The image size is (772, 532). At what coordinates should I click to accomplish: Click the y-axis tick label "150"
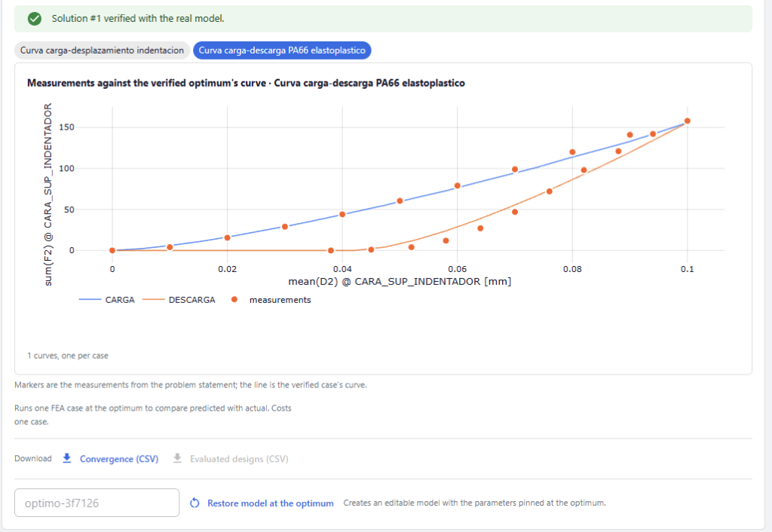click(x=67, y=127)
